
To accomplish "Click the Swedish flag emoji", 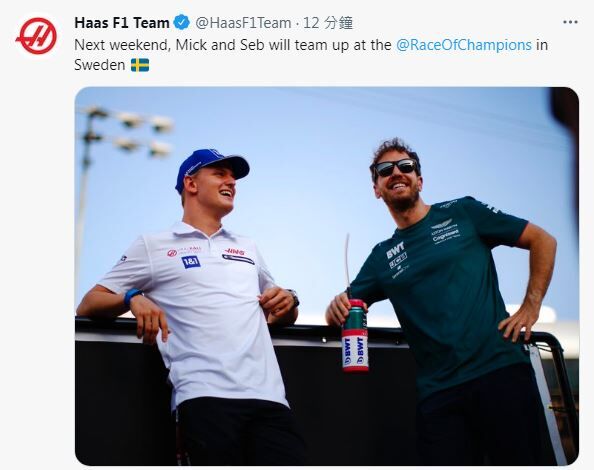I will (140, 65).
